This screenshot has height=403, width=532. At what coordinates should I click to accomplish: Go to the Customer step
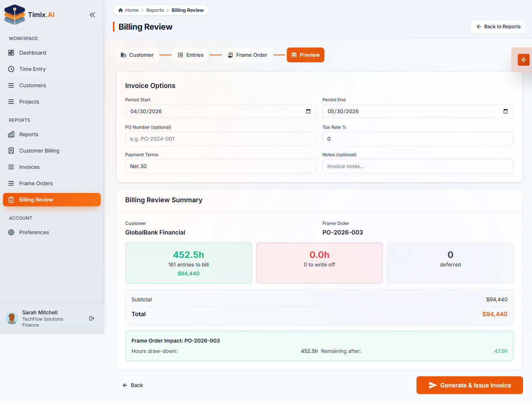click(x=137, y=55)
